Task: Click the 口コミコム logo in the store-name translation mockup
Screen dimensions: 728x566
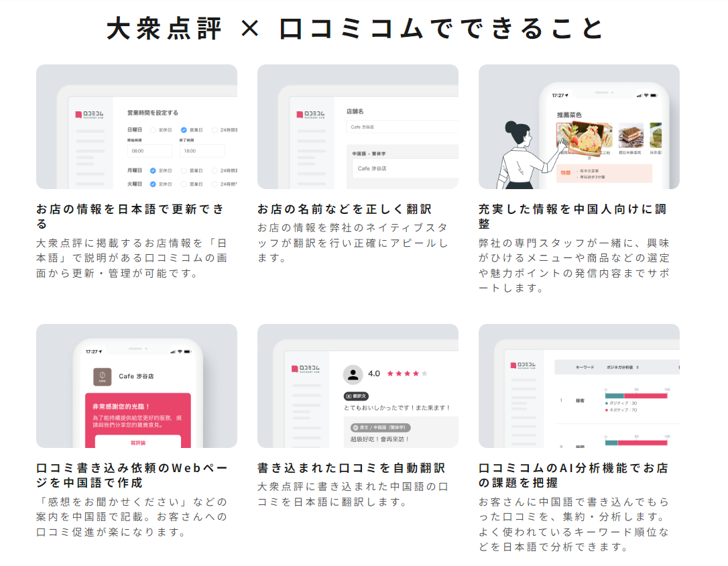Action: pyautogui.click(x=310, y=114)
